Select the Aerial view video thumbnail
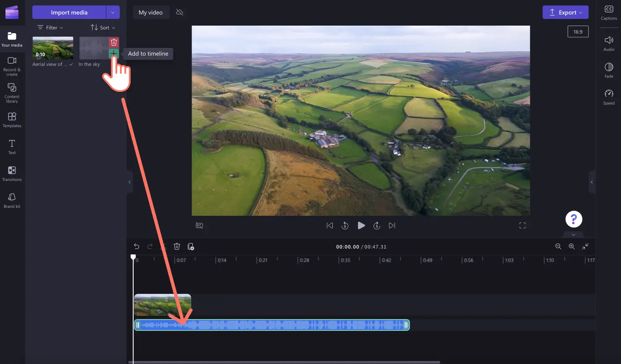Image resolution: width=621 pixels, height=364 pixels. tap(53, 48)
